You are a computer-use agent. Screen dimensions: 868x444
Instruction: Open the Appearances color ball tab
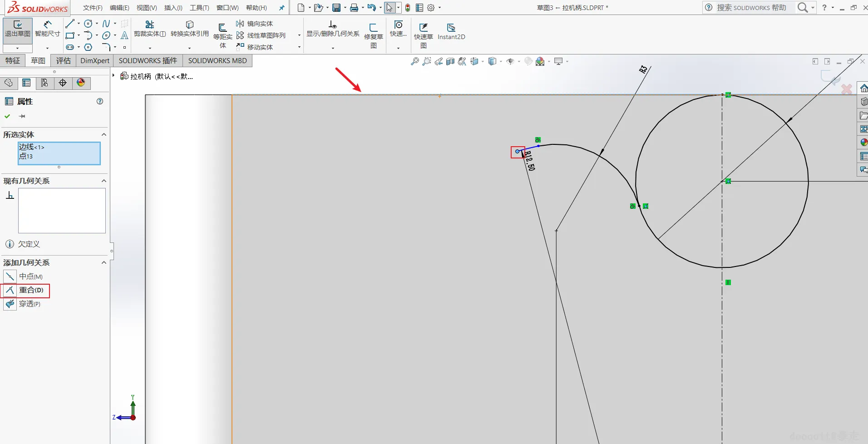pos(81,83)
